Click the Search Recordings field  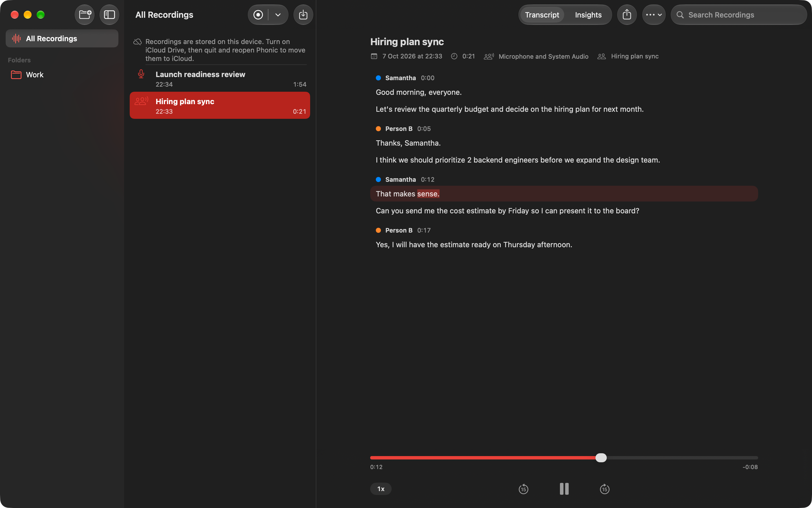pyautogui.click(x=738, y=15)
